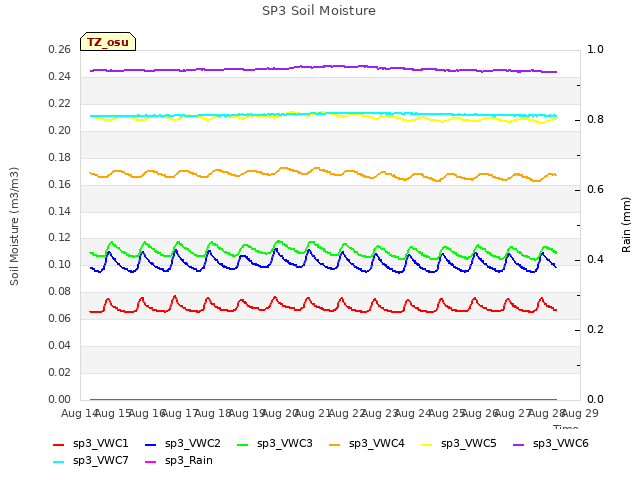640x480 pixels.
Task: Click the 0.24 left axis value
Action: [x=60, y=77]
